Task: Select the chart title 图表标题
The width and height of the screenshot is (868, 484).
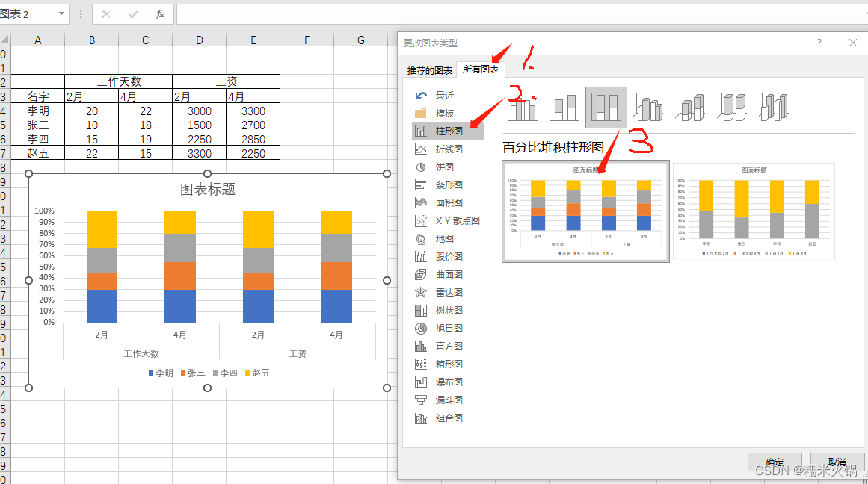Action: (x=208, y=189)
